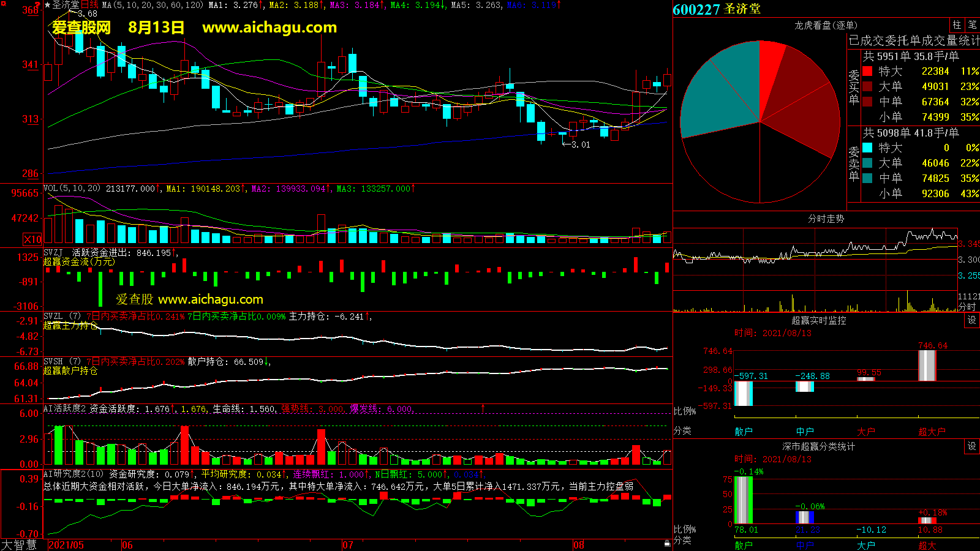Click the cyan 特大 sell order legend square
This screenshot has height=551, width=980.
pos(867,148)
